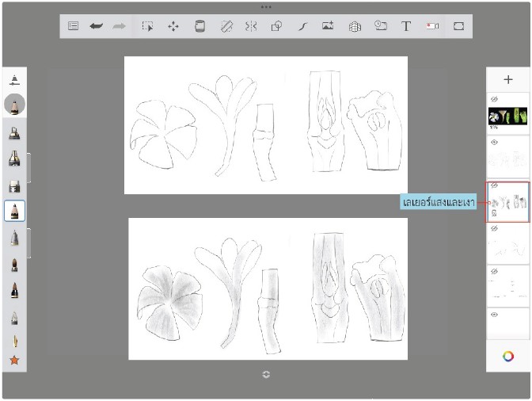Choose the Selection tool
This screenshot has height=401, width=532.
[147, 26]
